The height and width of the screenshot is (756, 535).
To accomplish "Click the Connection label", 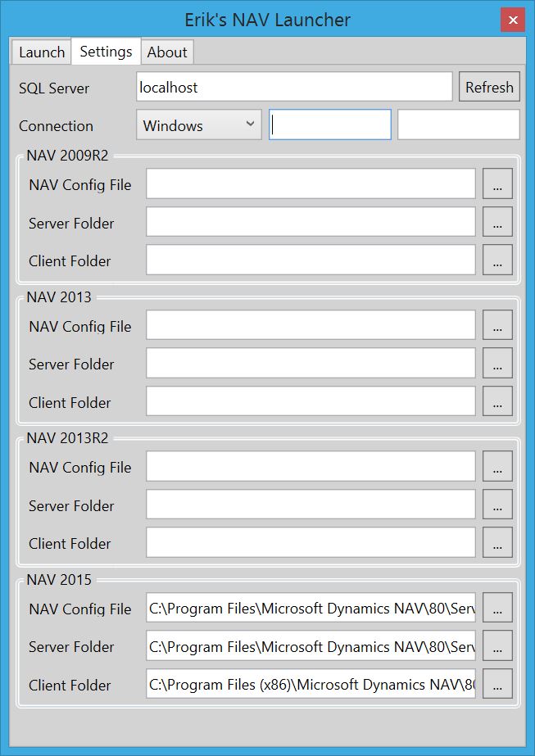I will tap(56, 126).
